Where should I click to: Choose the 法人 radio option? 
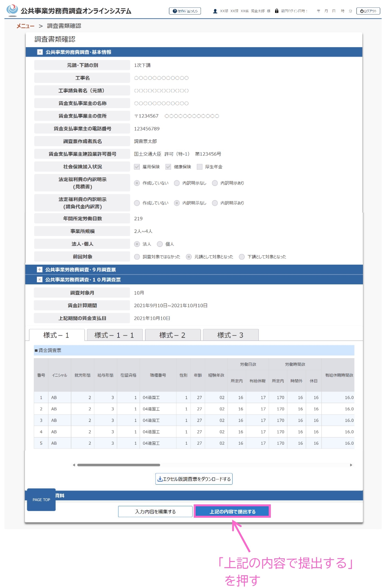coord(137,244)
